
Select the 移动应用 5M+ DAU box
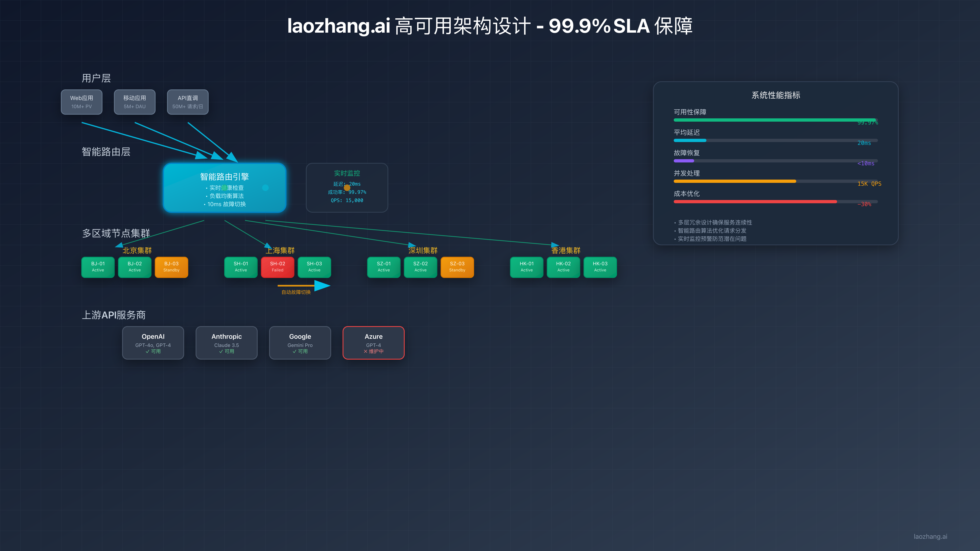tap(135, 102)
